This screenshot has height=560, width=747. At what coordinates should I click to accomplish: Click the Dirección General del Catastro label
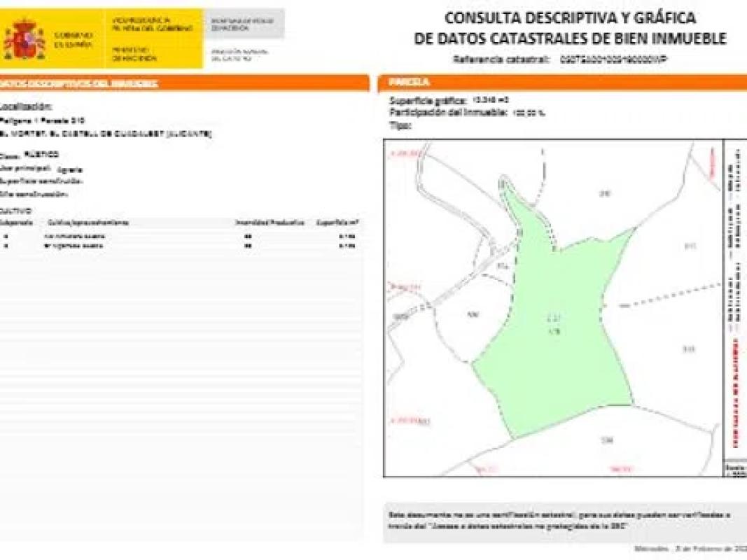[232, 55]
